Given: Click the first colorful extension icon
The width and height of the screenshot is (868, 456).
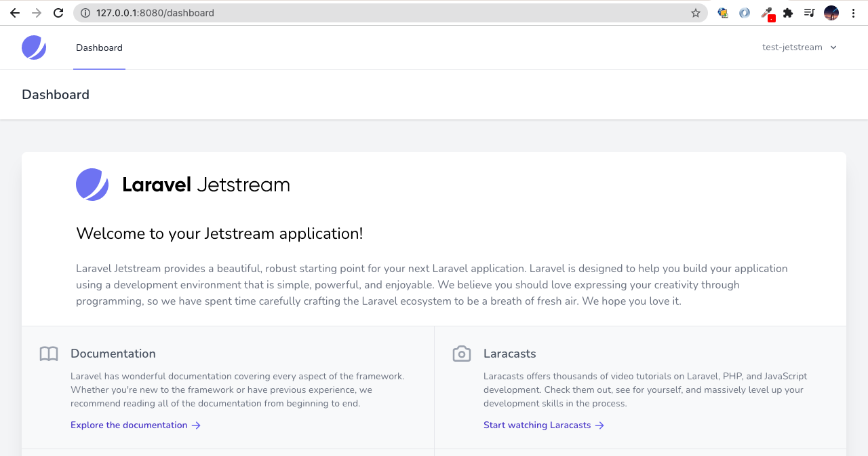Looking at the screenshot, I should (x=723, y=13).
